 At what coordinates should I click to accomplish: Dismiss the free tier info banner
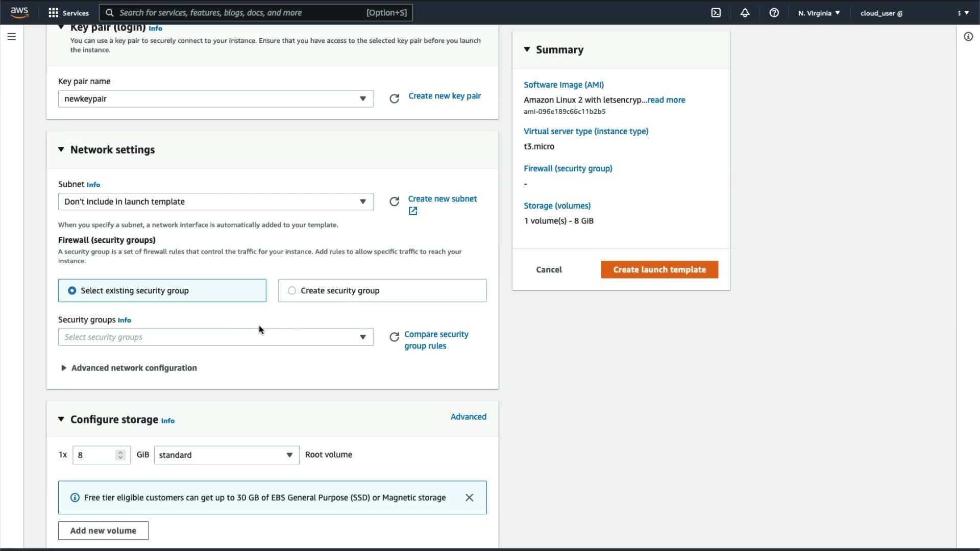[x=469, y=497]
